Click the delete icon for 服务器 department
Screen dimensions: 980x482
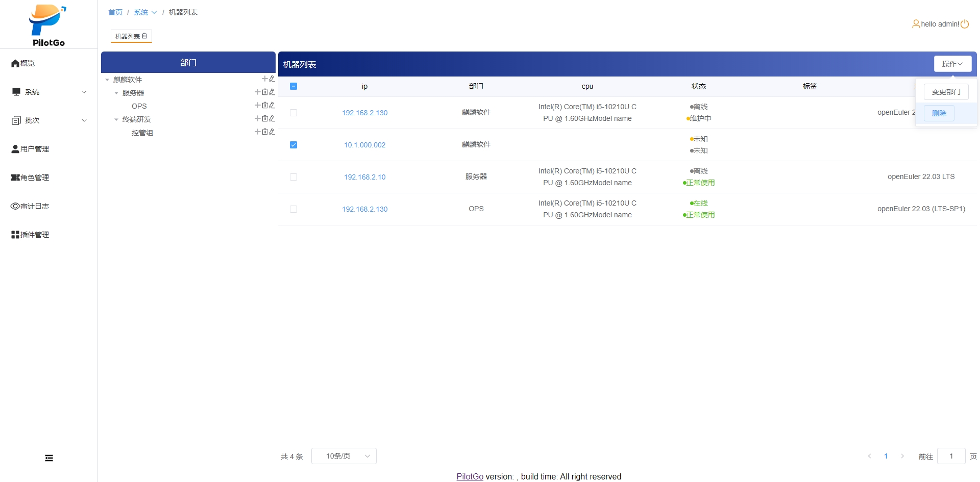265,92
